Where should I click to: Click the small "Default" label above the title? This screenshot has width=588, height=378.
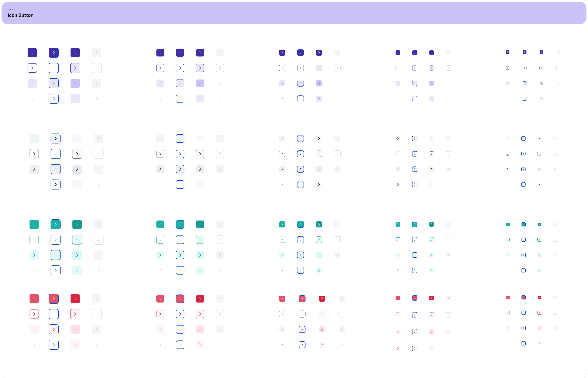pos(11,10)
